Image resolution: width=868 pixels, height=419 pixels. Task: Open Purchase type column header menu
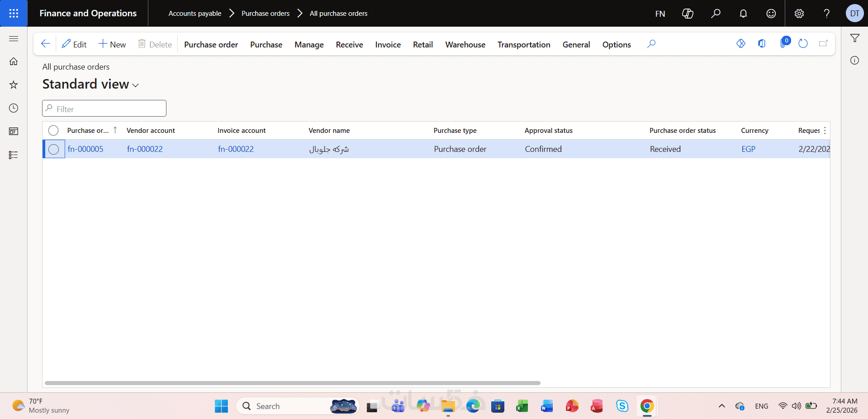pos(455,130)
